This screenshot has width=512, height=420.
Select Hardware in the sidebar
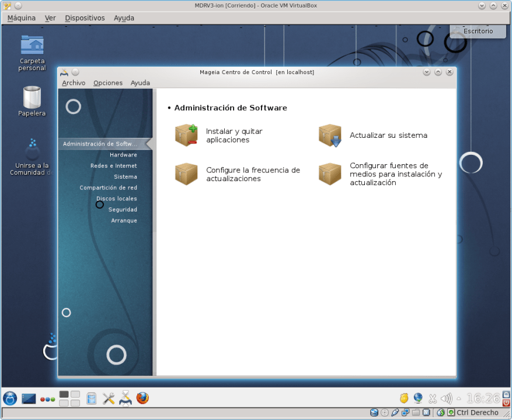[x=123, y=155]
